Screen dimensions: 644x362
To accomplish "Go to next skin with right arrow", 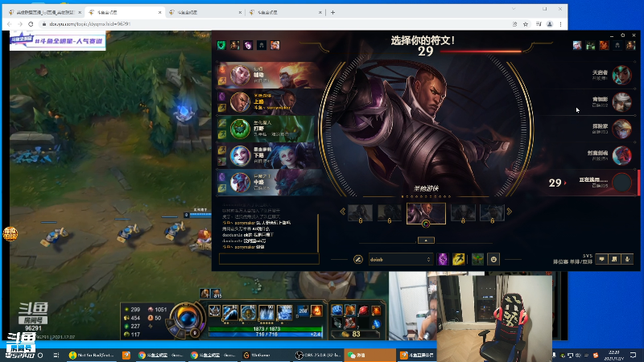I will click(x=510, y=212).
